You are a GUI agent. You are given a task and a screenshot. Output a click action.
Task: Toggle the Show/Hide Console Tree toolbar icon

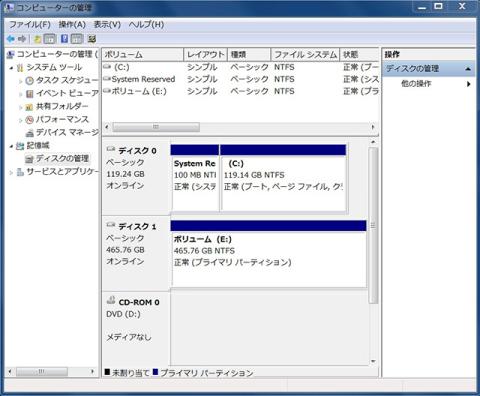click(x=50, y=39)
